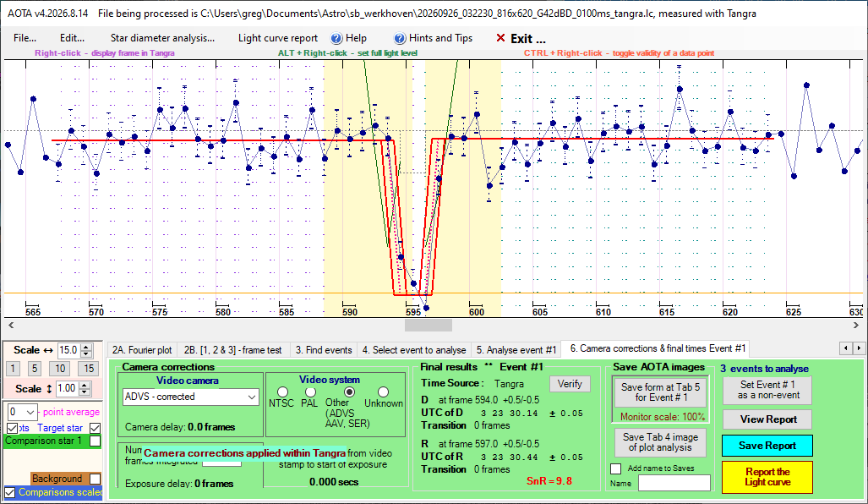Click the horizontal scrollbar thumb under the plot
This screenshot has height=504, width=868.
pos(428,325)
